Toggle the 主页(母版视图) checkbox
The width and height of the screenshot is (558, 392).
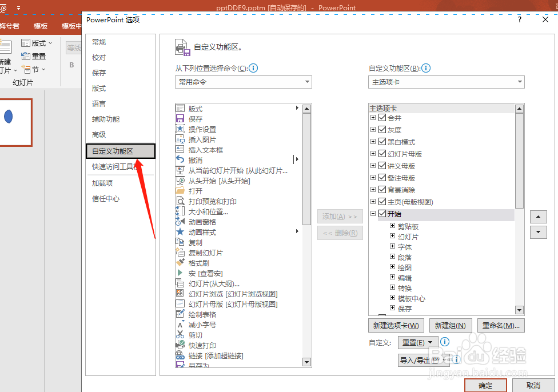(x=382, y=201)
